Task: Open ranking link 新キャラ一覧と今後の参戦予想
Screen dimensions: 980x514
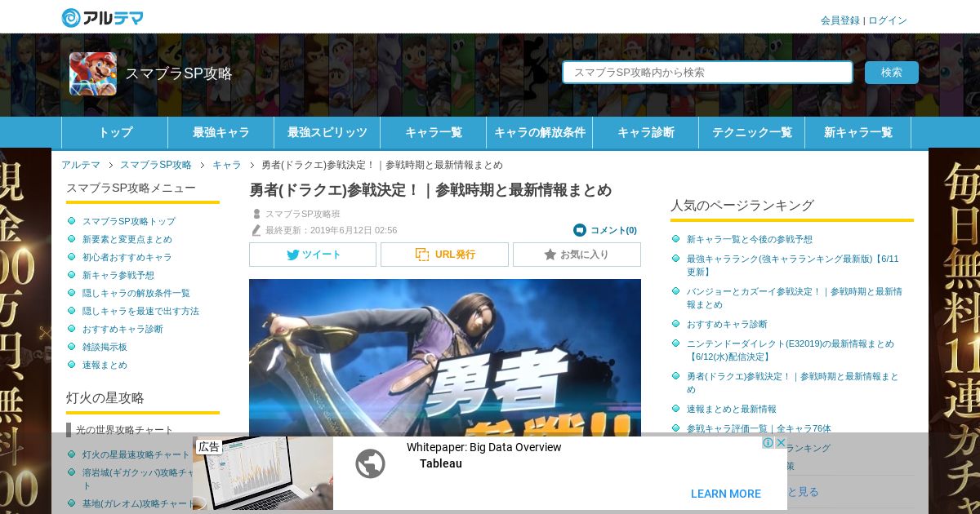Action: (750, 239)
